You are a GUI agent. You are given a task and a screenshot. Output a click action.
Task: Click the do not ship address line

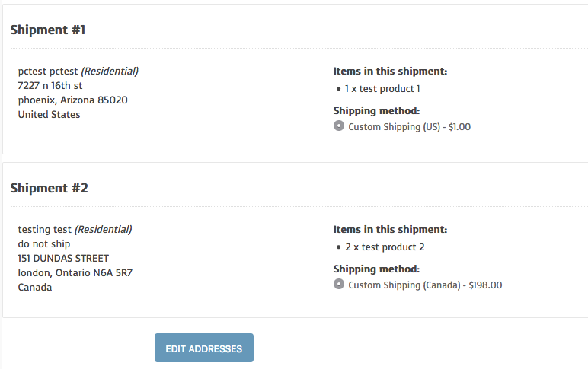tap(44, 244)
